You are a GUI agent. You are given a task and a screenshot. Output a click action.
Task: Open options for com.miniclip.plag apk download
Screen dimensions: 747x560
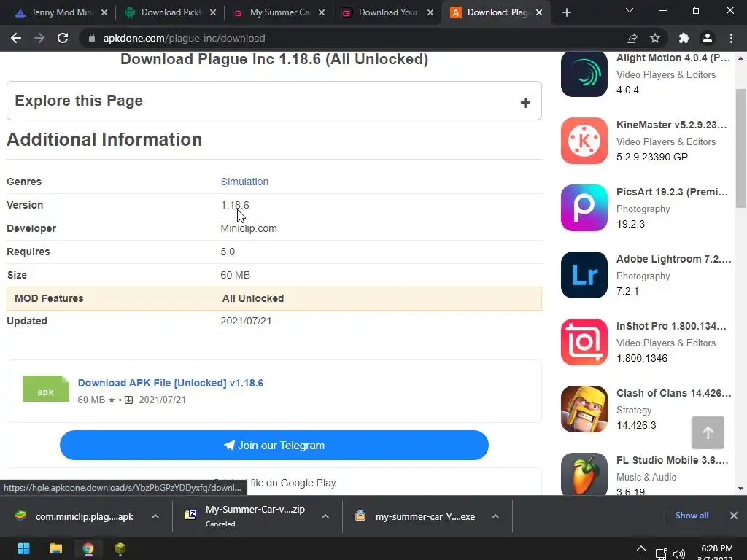(155, 516)
